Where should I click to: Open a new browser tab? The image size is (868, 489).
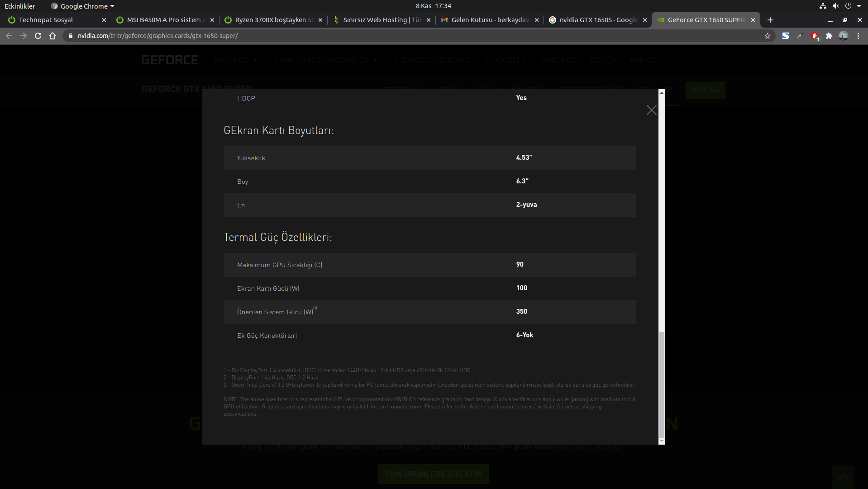(x=770, y=20)
